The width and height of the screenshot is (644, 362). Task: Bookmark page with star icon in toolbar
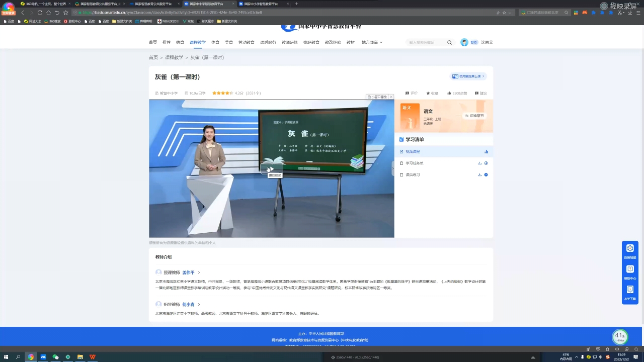coord(65,13)
